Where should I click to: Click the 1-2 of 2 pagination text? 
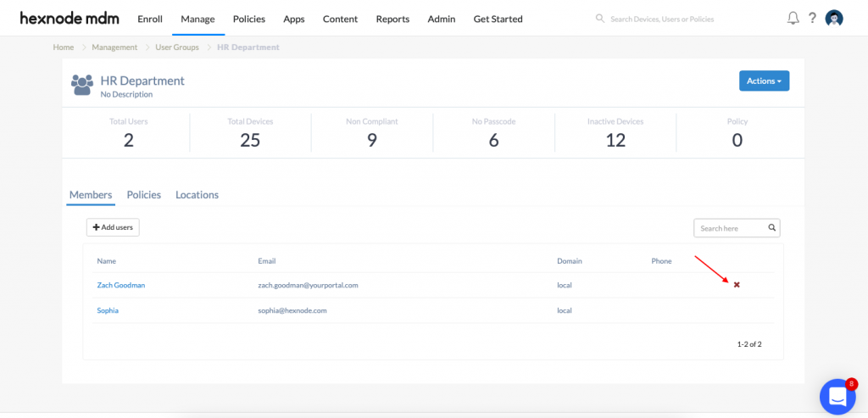coord(749,344)
